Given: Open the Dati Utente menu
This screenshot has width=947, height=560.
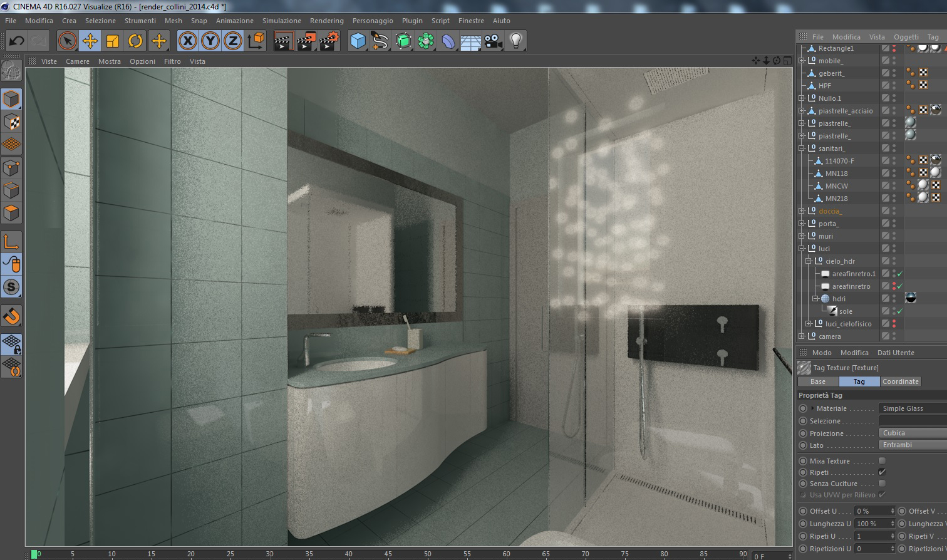Looking at the screenshot, I should click(896, 353).
